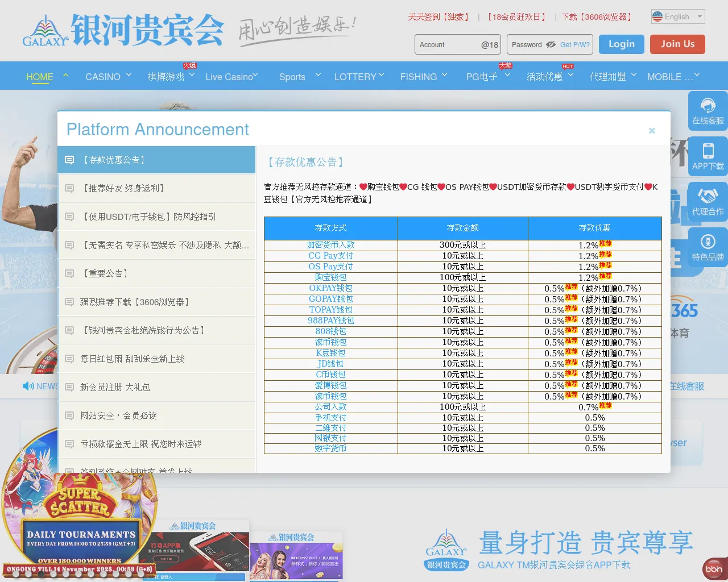This screenshot has width=728, height=582.
Task: Select 【银河贵宾会杜绝洗钱行为公告】 announcement
Action: [x=156, y=330]
